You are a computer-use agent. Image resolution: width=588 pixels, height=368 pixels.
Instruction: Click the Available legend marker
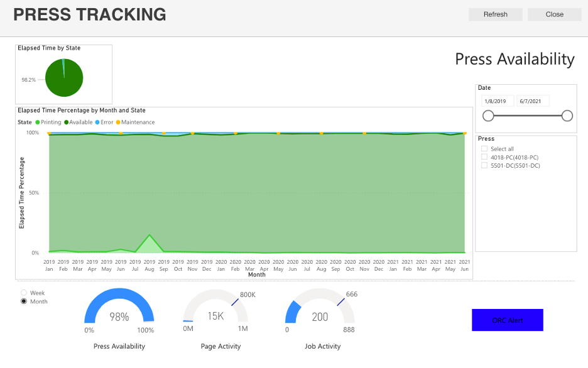tap(67, 122)
